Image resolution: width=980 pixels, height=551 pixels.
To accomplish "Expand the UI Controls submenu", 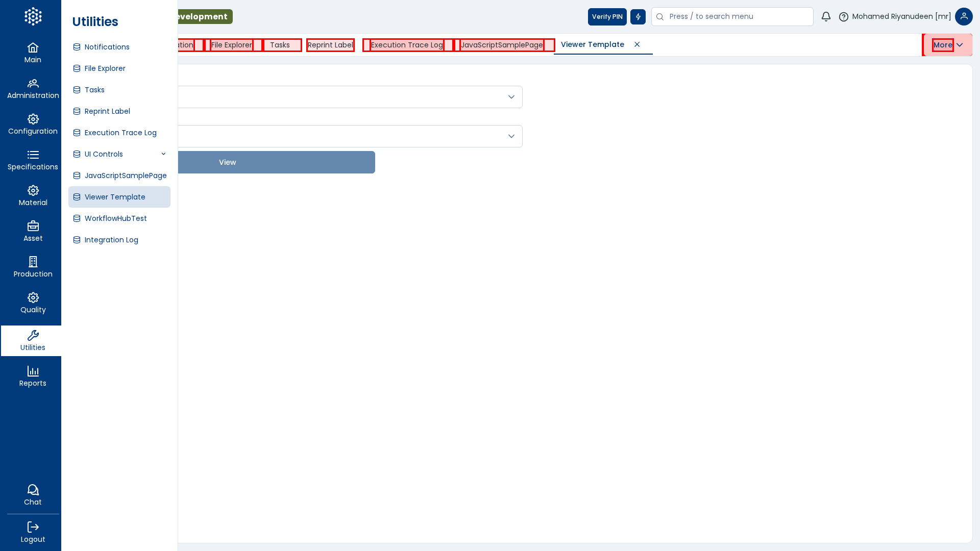I will 163,154.
